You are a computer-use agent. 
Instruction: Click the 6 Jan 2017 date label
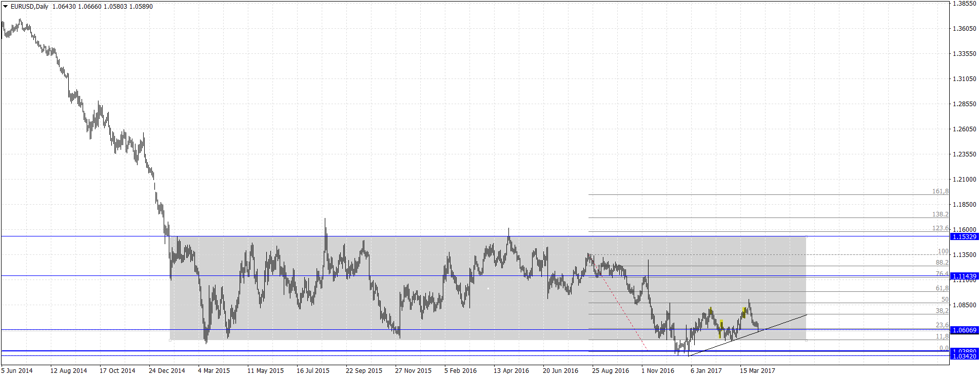click(706, 371)
